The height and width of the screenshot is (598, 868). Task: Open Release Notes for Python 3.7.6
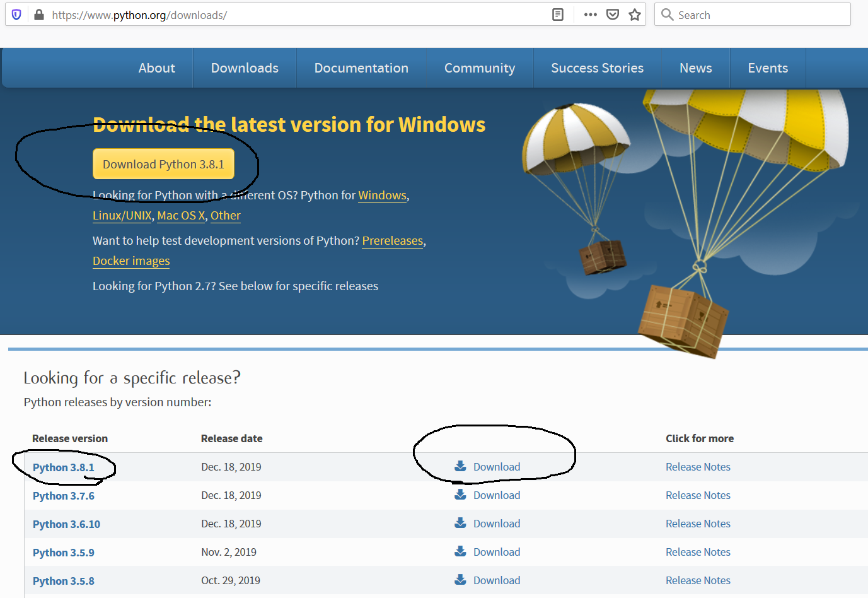point(698,495)
